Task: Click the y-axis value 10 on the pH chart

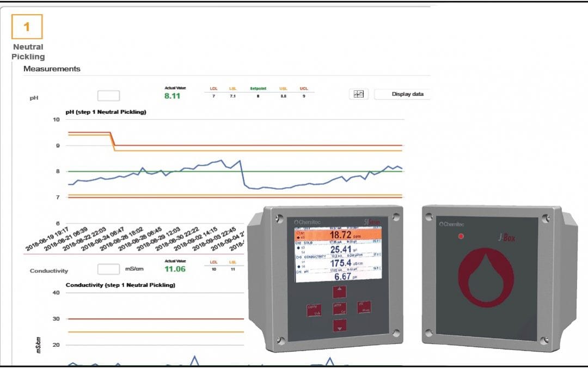Action: (x=56, y=119)
